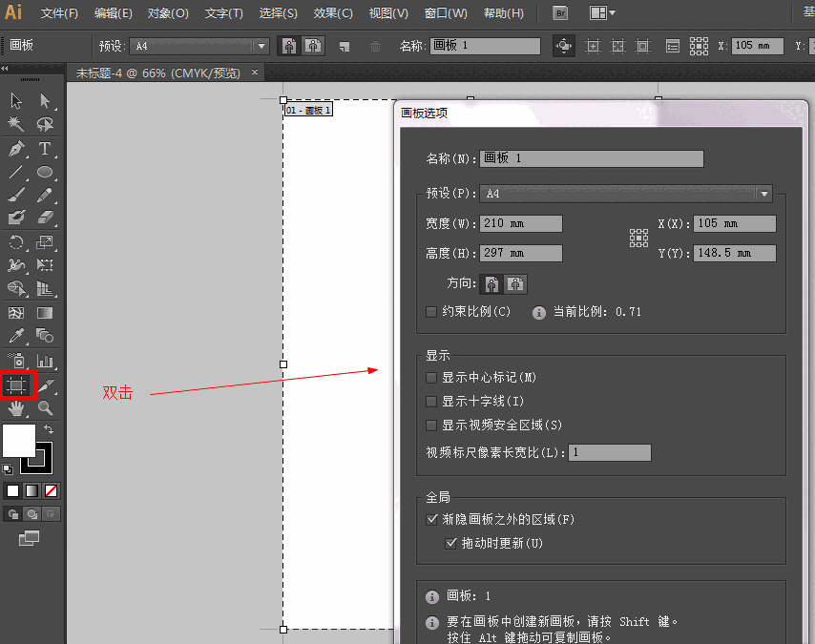Select the Magic Wand tool
Viewport: 815px width, 644px height.
coord(17,124)
